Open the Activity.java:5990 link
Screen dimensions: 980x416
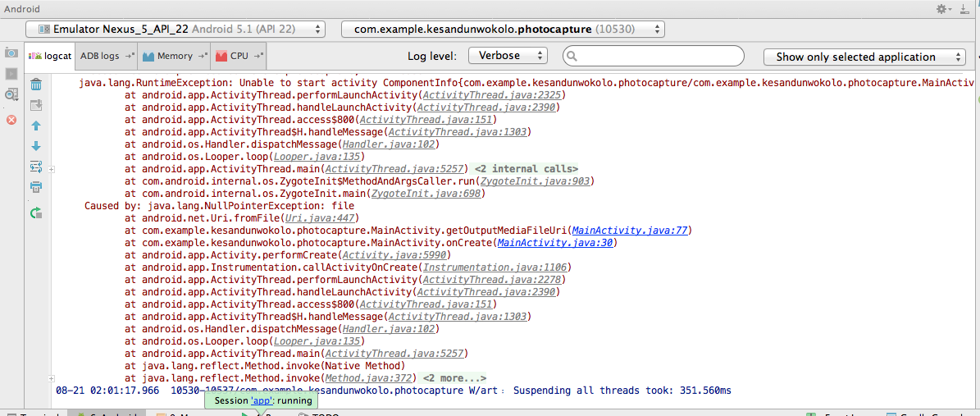point(394,254)
